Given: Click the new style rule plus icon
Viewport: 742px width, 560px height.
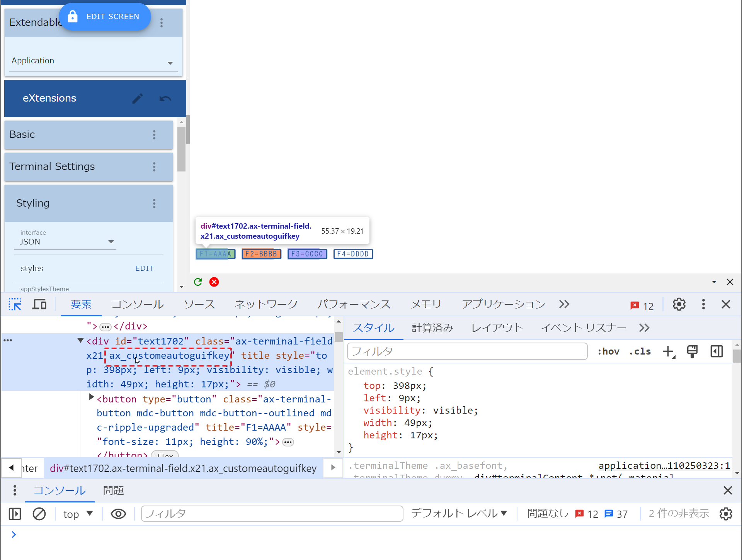Looking at the screenshot, I should tap(668, 351).
